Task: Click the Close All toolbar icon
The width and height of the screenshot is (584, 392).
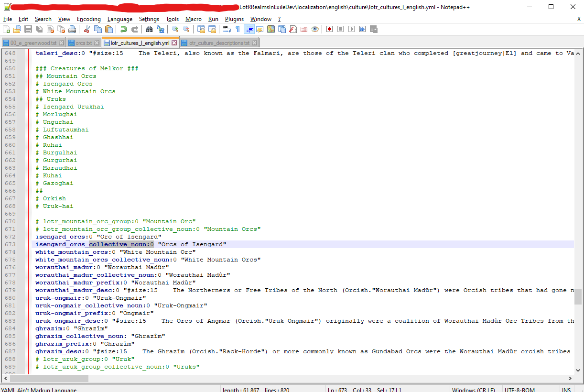Action: [x=61, y=29]
